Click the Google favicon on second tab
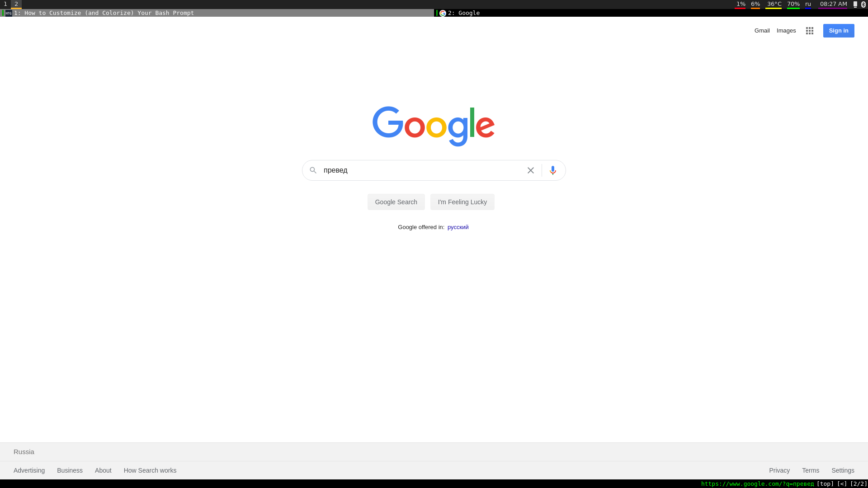 (443, 13)
